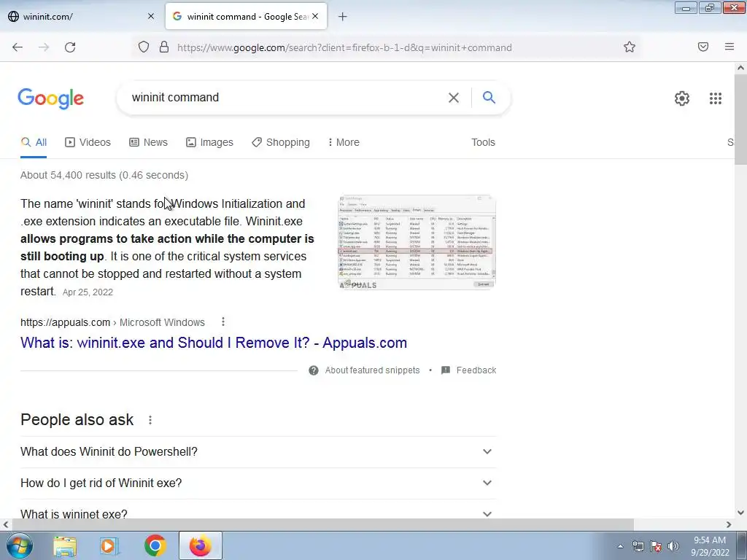View site security via padlock icon

click(164, 47)
